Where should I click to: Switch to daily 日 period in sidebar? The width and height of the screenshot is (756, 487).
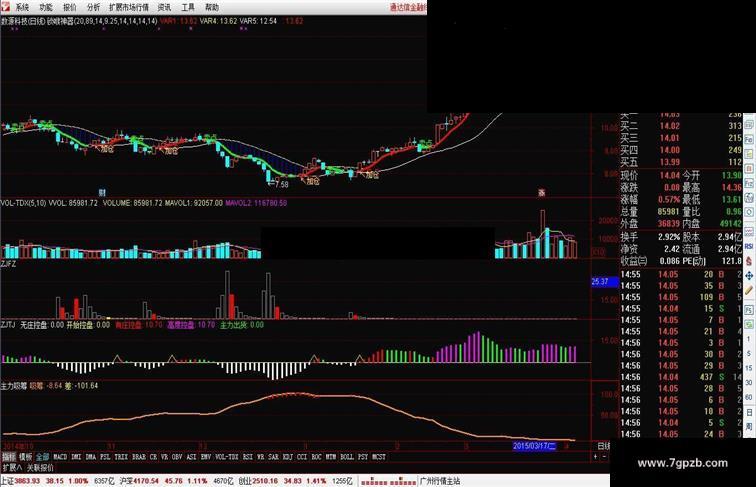(x=749, y=412)
